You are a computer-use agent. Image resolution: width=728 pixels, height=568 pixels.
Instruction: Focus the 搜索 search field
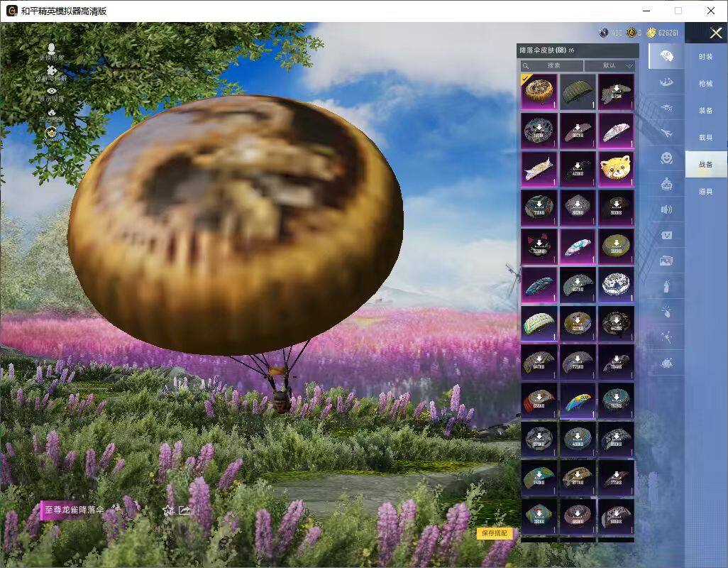point(551,65)
